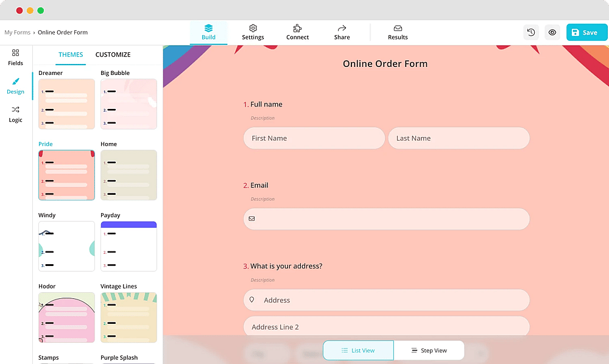Image resolution: width=609 pixels, height=364 pixels.
Task: Open the Logic sidebar panel
Action: [16, 114]
